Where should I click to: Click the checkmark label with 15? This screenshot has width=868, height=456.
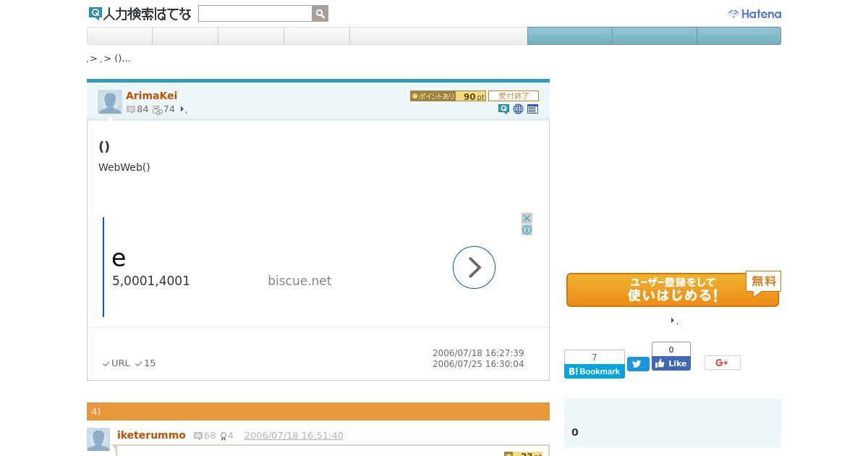tap(145, 363)
